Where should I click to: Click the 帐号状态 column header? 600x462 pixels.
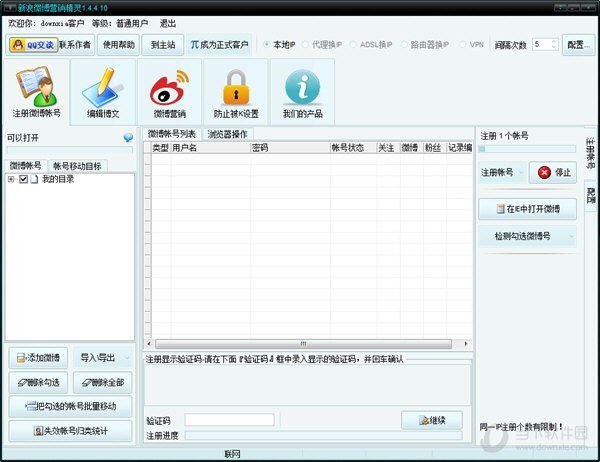[x=353, y=148]
